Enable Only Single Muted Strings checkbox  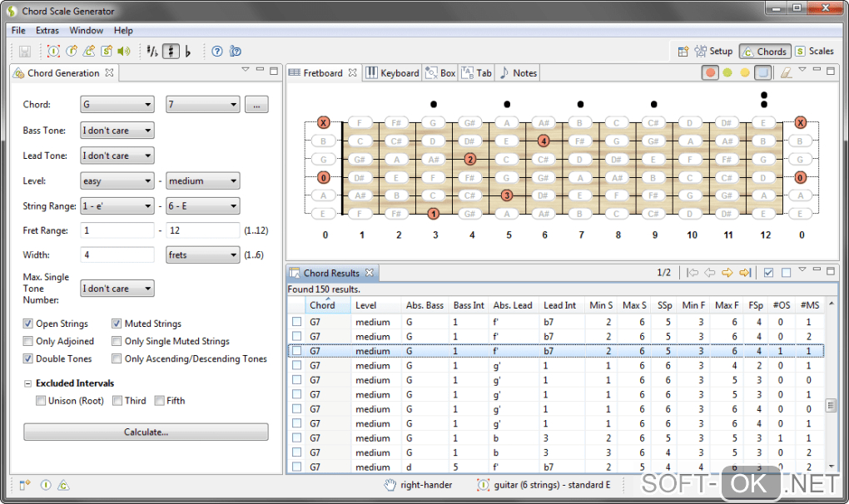pyautogui.click(x=117, y=341)
